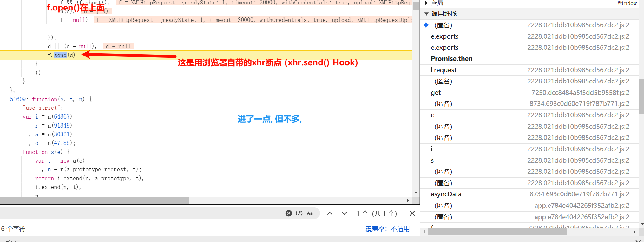The height and width of the screenshot is (242, 644).
Task: Open the 7250.dcc8484a5f5dd5b9558f.js file link
Action: pos(580,93)
